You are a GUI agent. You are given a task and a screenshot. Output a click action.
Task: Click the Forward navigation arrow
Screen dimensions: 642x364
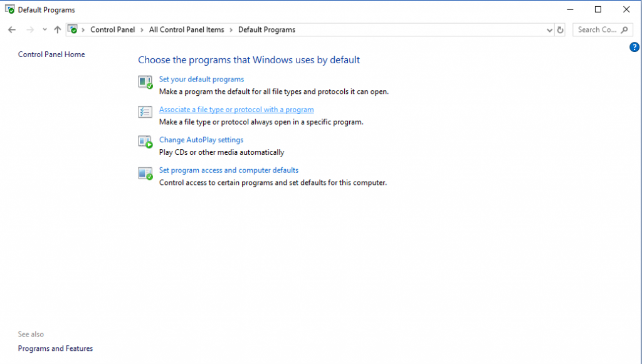pos(30,29)
